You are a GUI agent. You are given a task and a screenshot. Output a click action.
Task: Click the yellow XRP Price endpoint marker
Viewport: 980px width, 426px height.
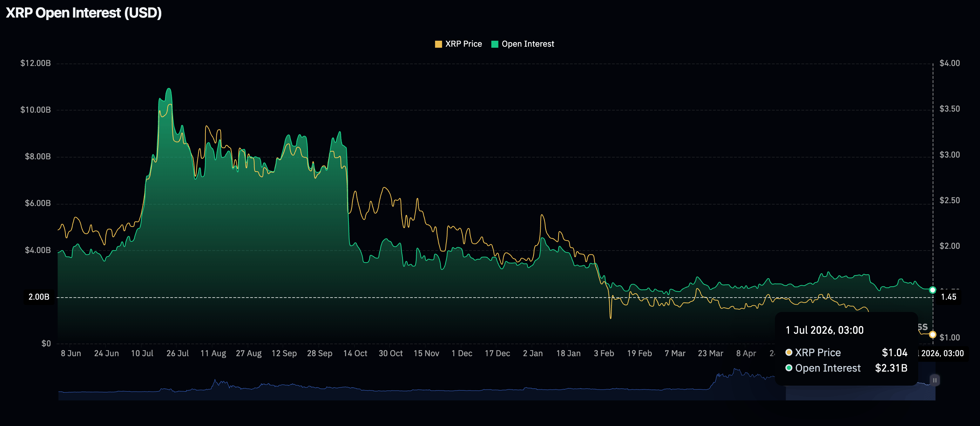click(932, 335)
